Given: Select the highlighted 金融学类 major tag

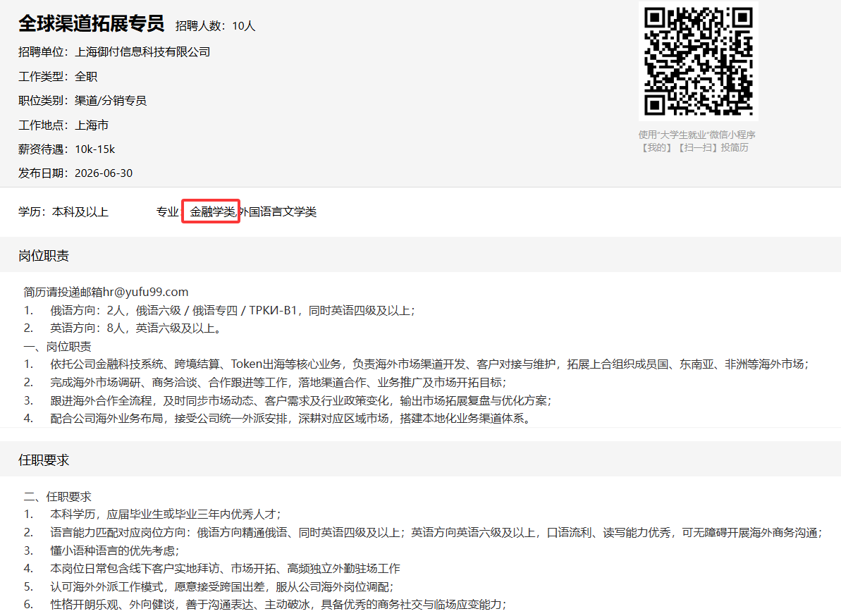Looking at the screenshot, I should pyautogui.click(x=212, y=211).
